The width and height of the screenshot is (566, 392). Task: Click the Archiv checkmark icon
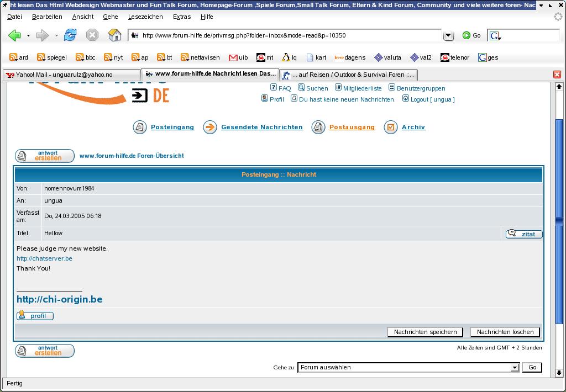391,128
